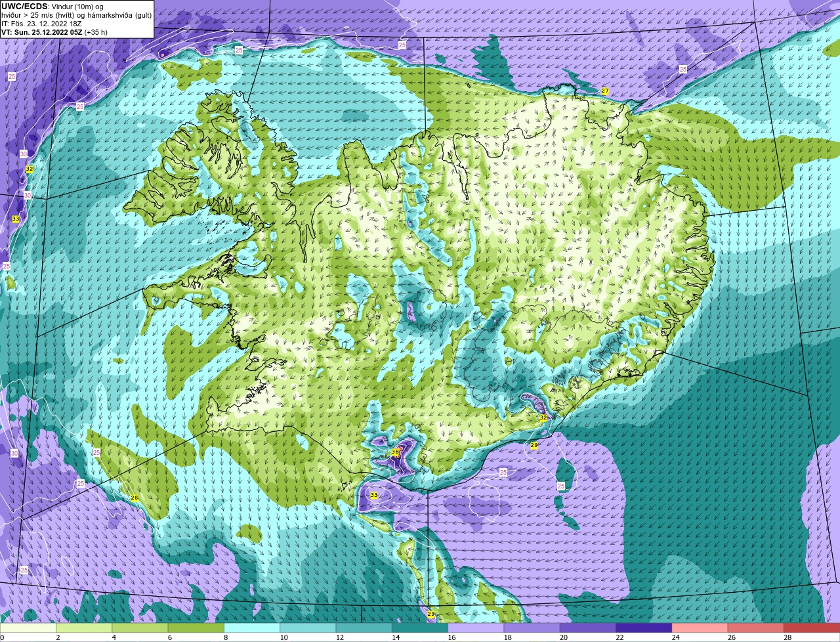Click the 8–10 m/s light cyan legend swatch
This screenshot has width=840, height=642.
252,628
